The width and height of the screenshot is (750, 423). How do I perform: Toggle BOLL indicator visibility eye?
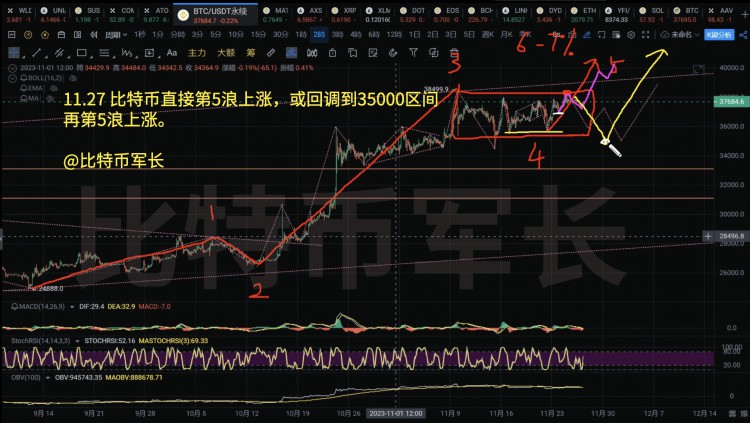pyautogui.click(x=73, y=78)
